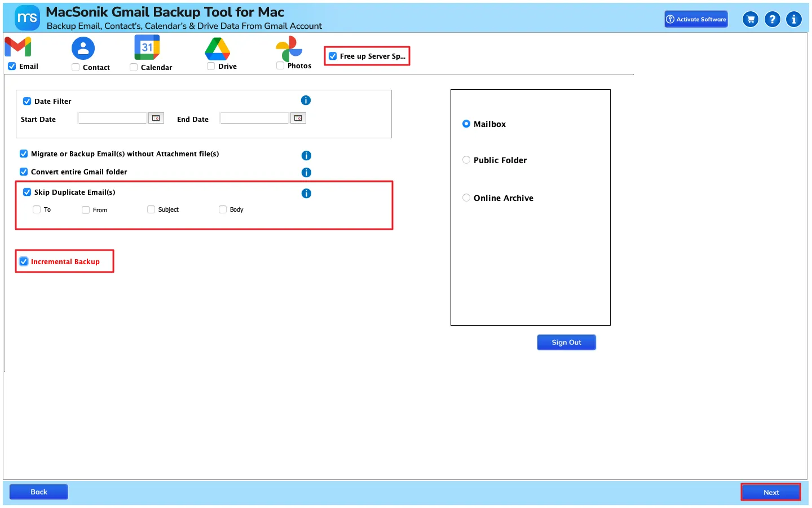The image size is (812, 508).
Task: Check the To duplicate criterion
Action: [x=37, y=209]
